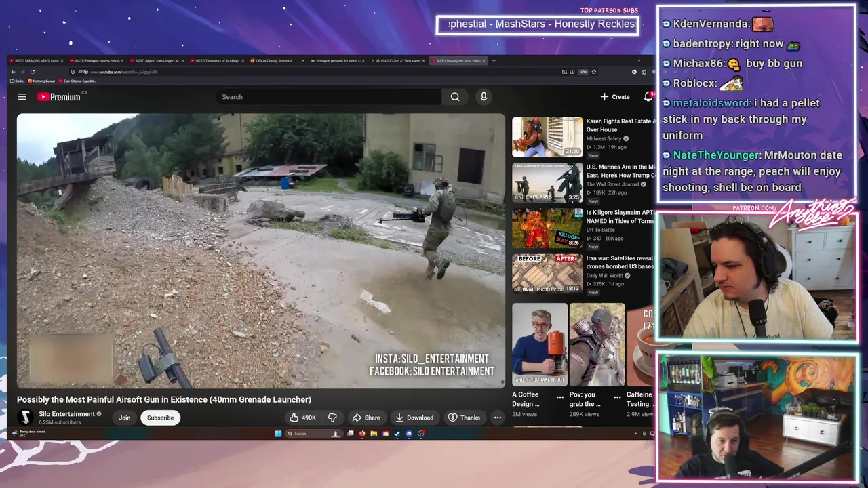Screen dimensions: 868x488
Task: Reload the YouTube page
Action: coord(32,72)
